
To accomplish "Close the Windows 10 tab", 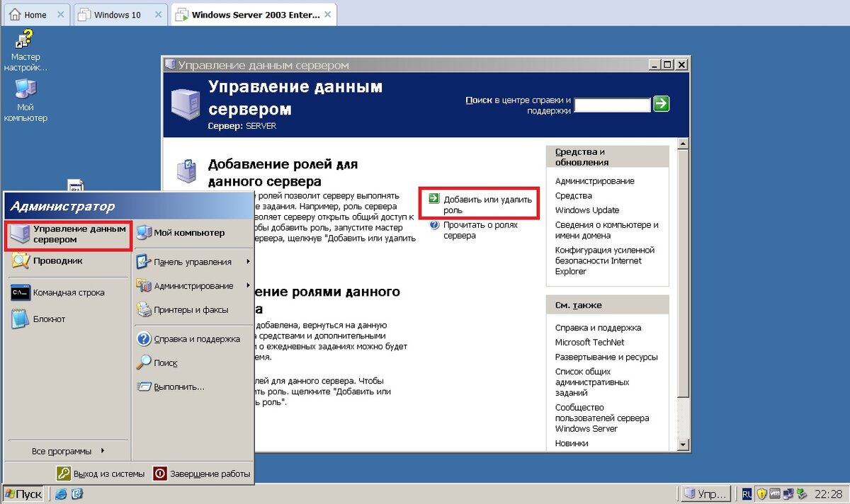I will [x=159, y=14].
